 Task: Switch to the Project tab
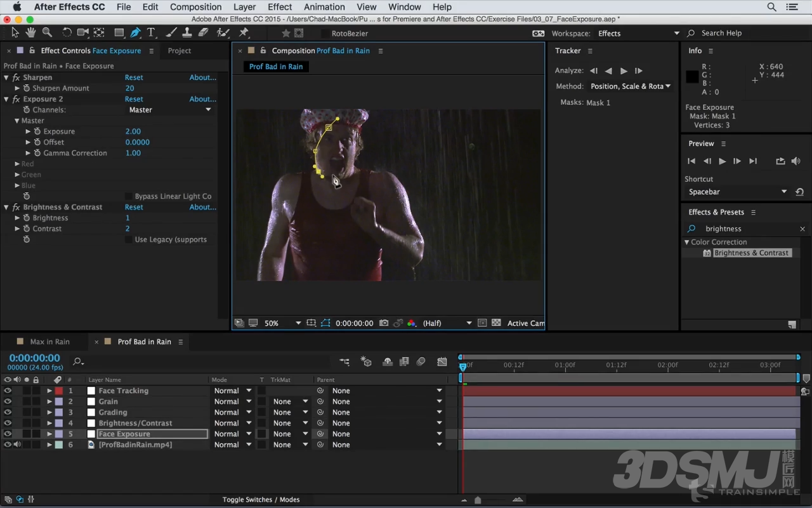(x=180, y=51)
